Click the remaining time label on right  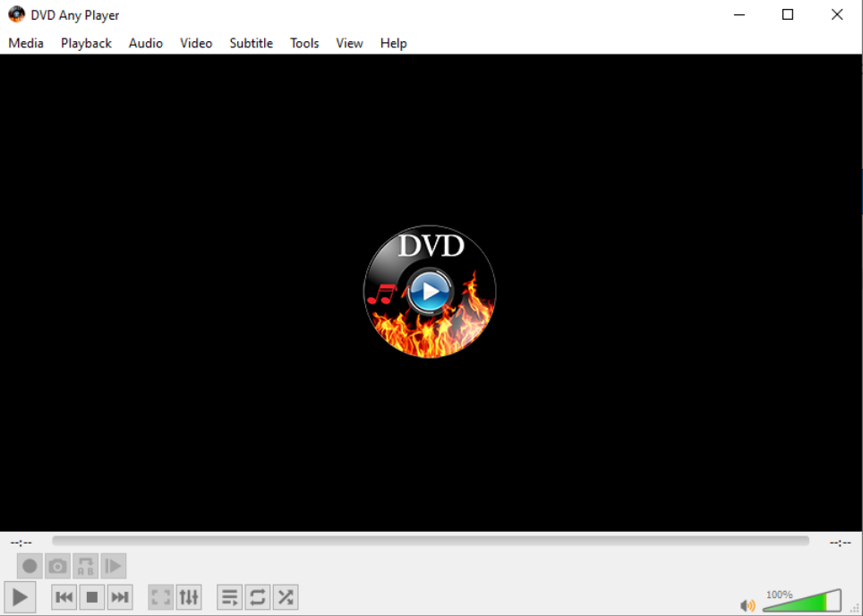coord(841,543)
